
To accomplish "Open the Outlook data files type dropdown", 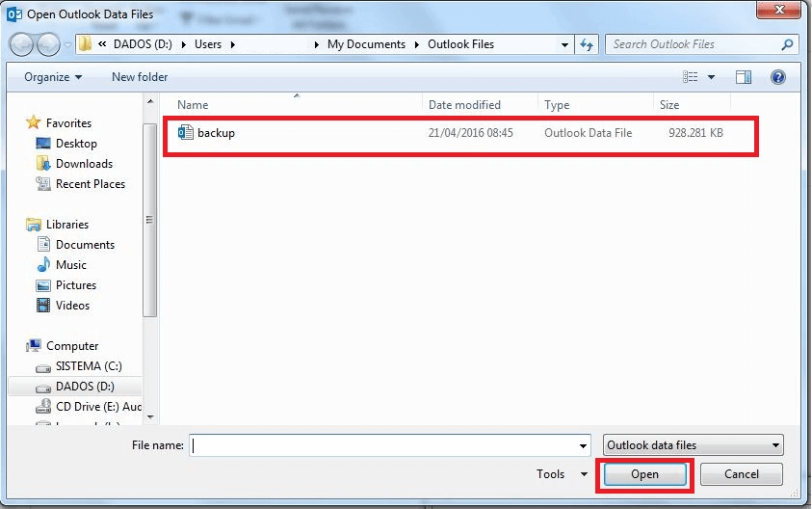I will pos(693,445).
